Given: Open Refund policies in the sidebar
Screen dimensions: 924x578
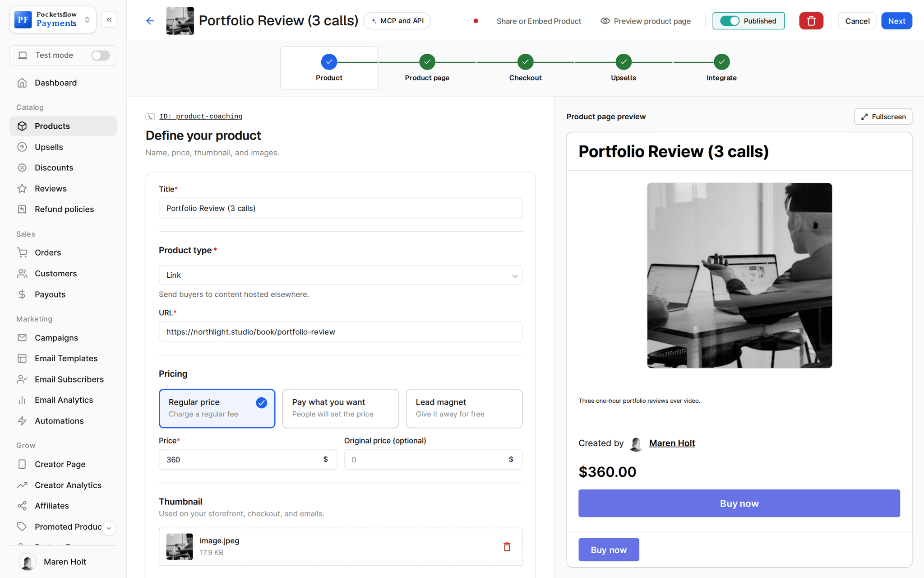Looking at the screenshot, I should pos(63,209).
